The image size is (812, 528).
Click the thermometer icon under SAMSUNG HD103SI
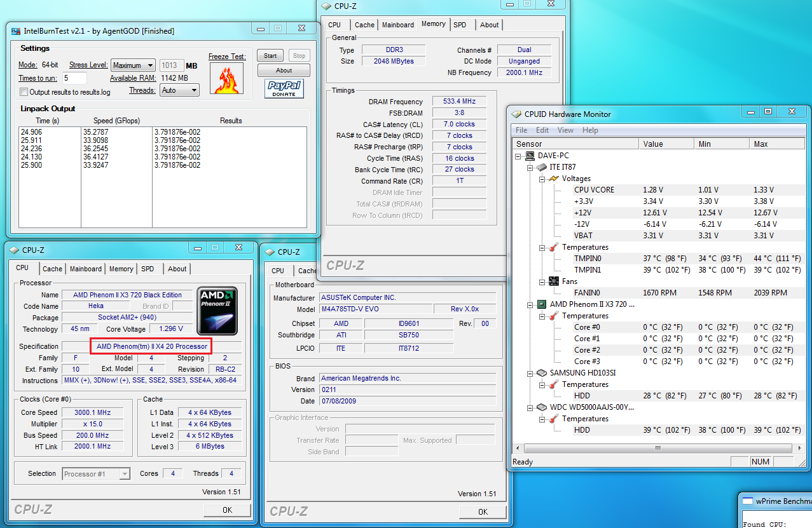(553, 384)
